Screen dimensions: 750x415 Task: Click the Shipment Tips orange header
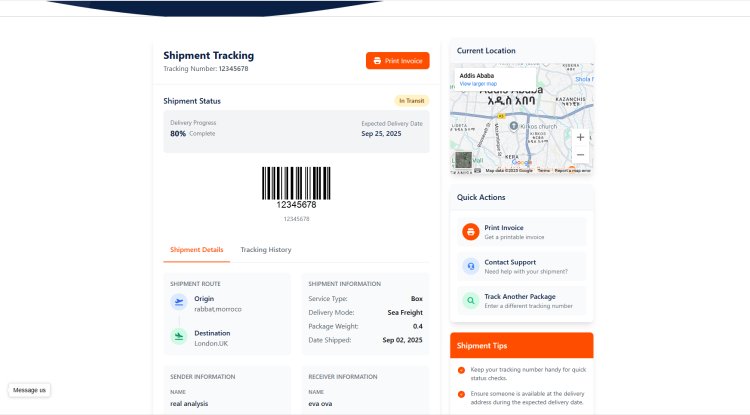click(x=522, y=345)
